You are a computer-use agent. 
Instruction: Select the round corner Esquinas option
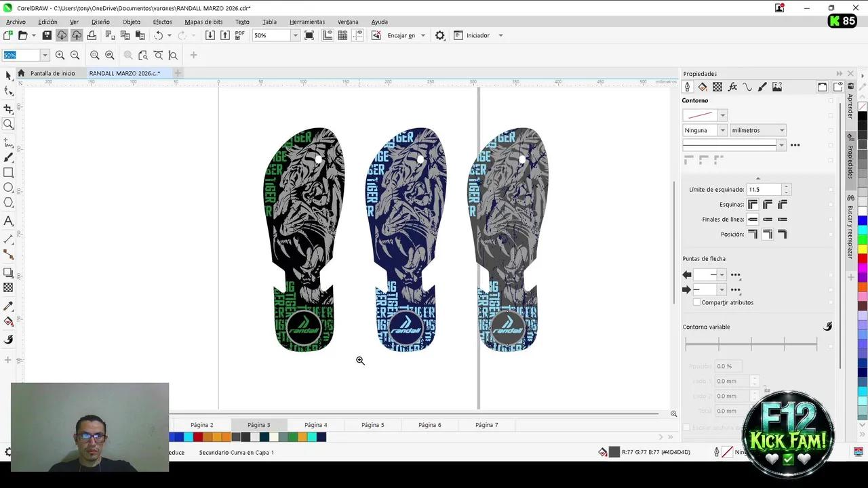click(768, 204)
